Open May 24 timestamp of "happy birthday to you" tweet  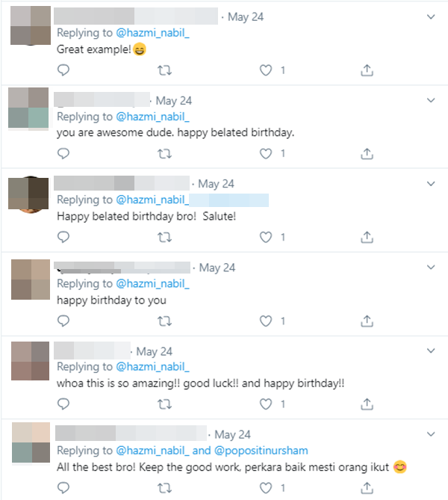tap(217, 267)
